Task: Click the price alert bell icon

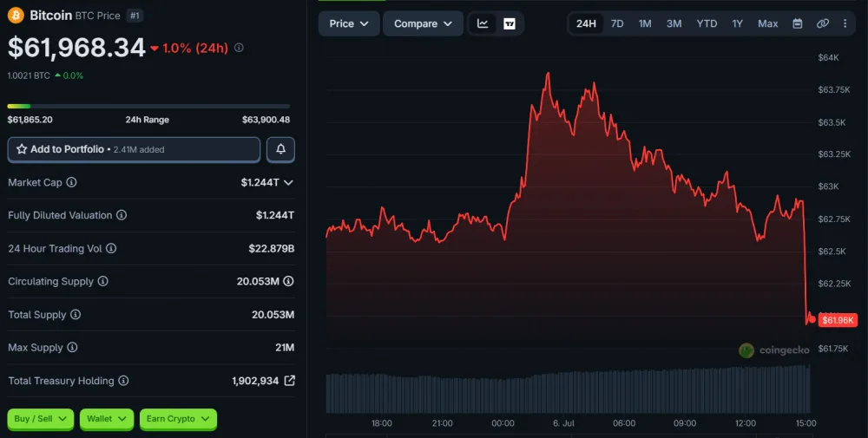Action: 280,149
